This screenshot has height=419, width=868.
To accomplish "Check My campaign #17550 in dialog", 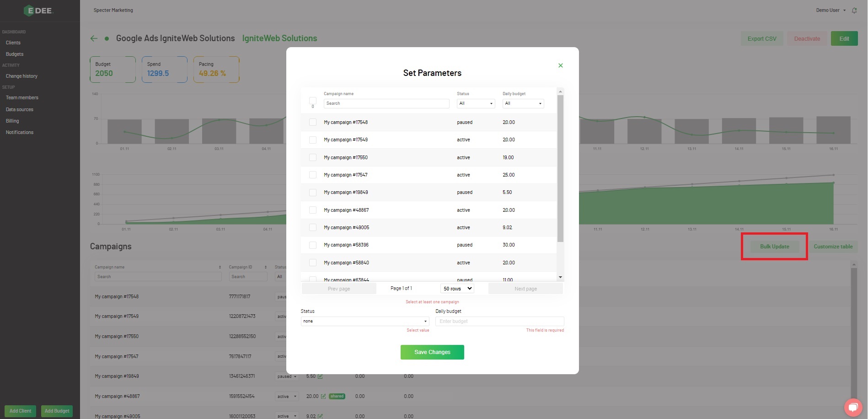I will point(313,157).
